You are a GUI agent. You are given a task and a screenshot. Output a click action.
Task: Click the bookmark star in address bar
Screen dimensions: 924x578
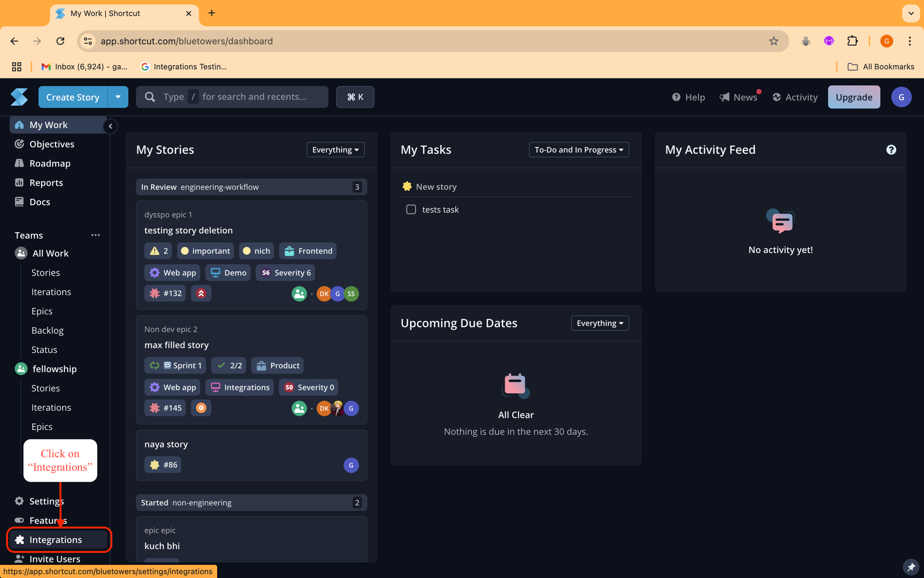coord(774,41)
